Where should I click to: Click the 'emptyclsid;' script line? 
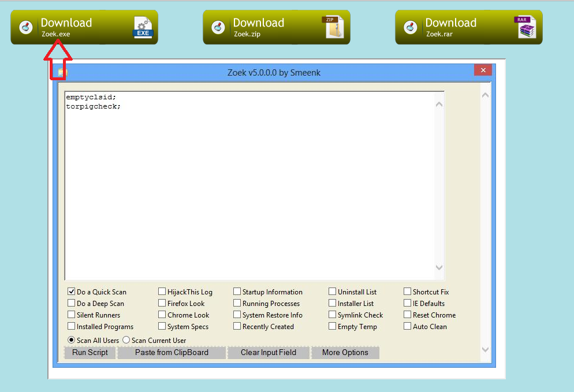91,97
